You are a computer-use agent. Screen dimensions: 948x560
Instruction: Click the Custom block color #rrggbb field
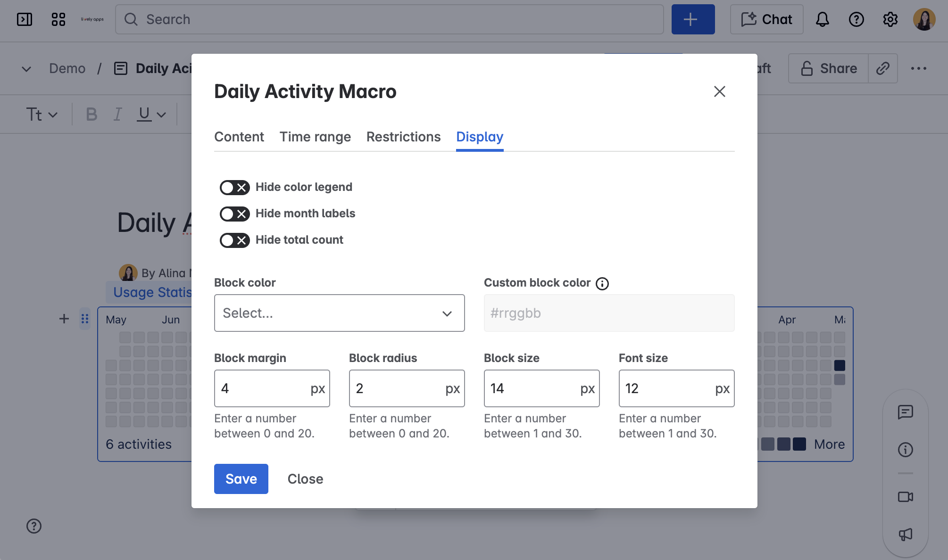coord(609,313)
